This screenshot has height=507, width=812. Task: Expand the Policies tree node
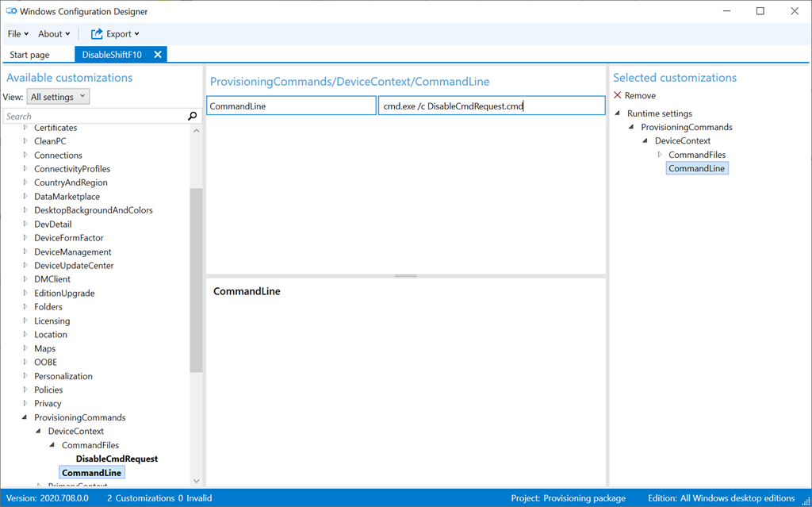25,390
